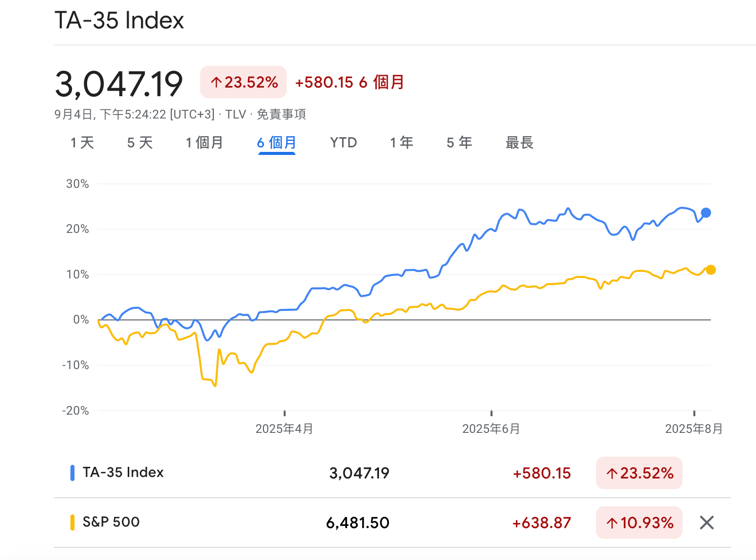Switch to the YTD time range tab
The width and height of the screenshot is (756, 560).
[x=343, y=143]
